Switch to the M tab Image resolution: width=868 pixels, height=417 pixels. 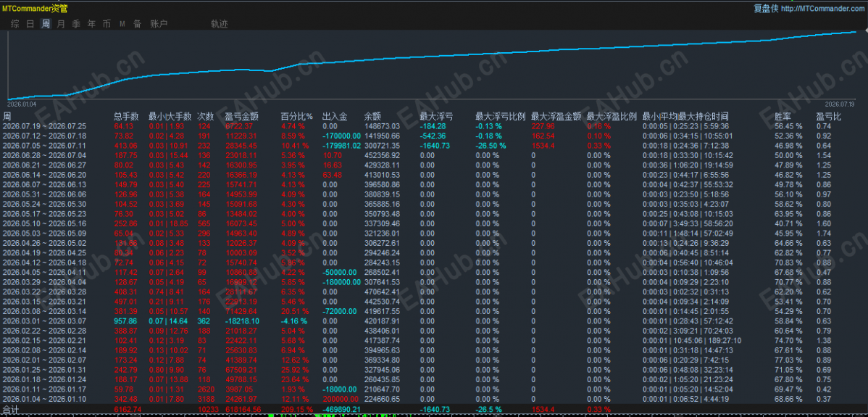tap(122, 24)
